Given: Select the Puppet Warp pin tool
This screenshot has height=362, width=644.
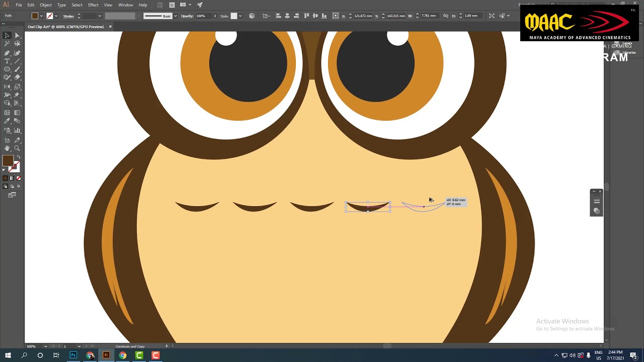Looking at the screenshot, I should [17, 95].
